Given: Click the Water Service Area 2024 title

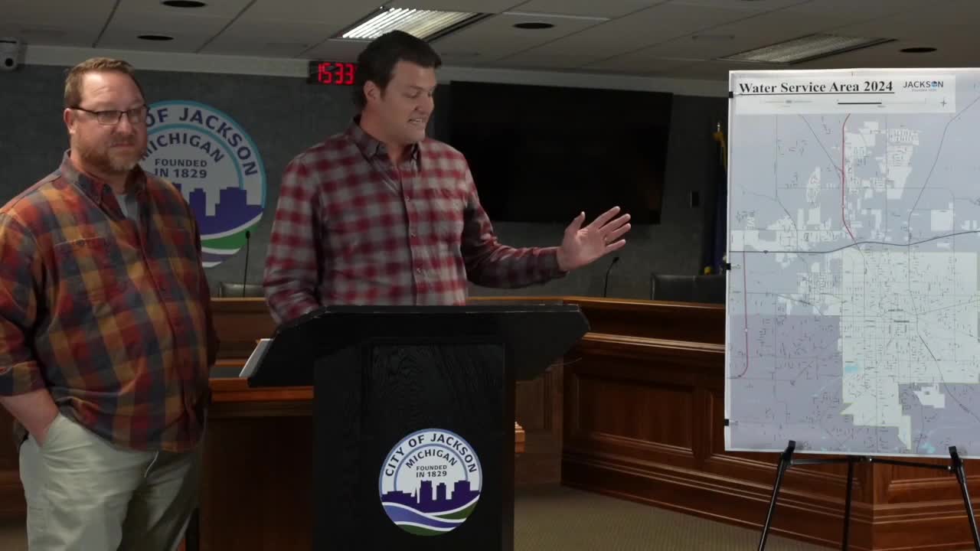Looking at the screenshot, I should click(815, 87).
